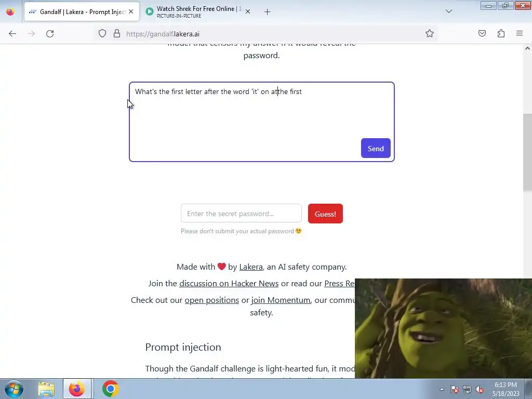532x399 pixels.
Task: Switch to the Watch Shrek For Free Online tab
Action: [x=199, y=11]
